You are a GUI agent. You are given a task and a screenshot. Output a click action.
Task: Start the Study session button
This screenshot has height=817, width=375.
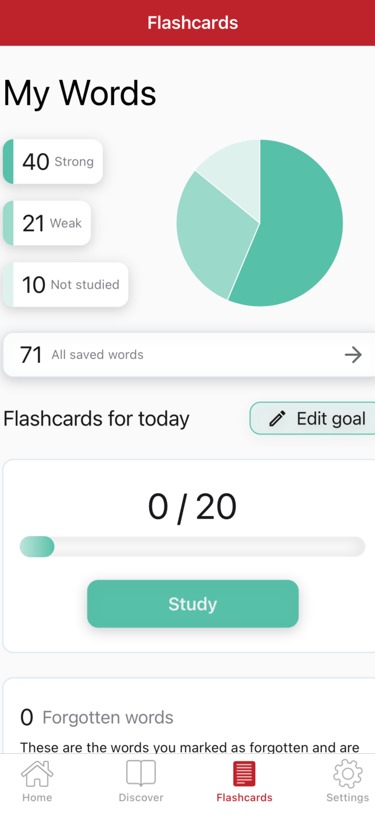click(193, 604)
